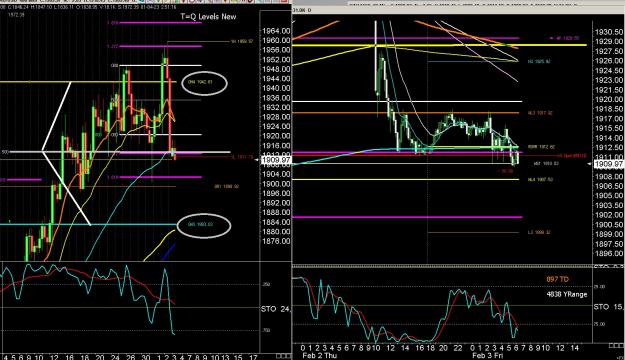
Task: Click the 897 TD label
Action: 557,279
